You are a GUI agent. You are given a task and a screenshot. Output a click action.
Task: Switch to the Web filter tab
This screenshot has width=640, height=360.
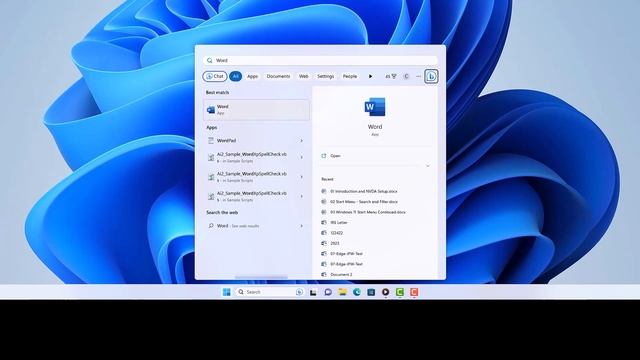click(x=304, y=76)
